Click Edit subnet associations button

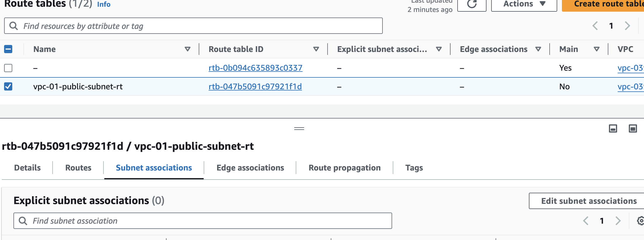[588, 201]
